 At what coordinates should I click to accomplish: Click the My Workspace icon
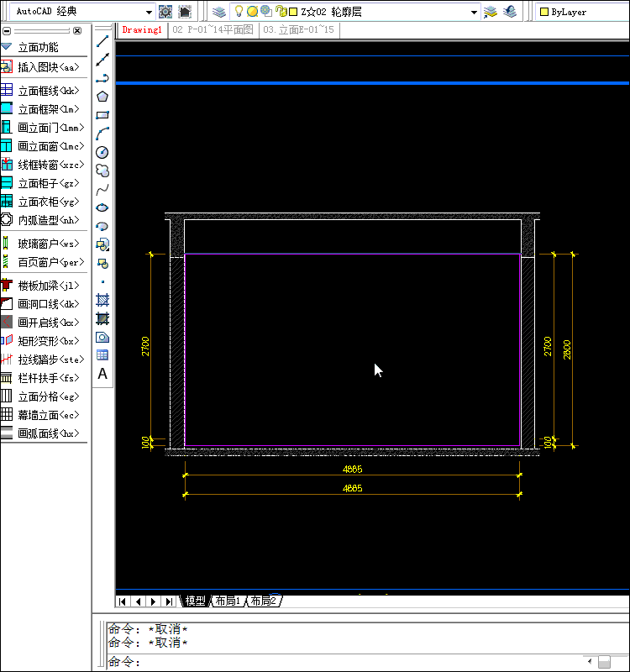point(185,12)
